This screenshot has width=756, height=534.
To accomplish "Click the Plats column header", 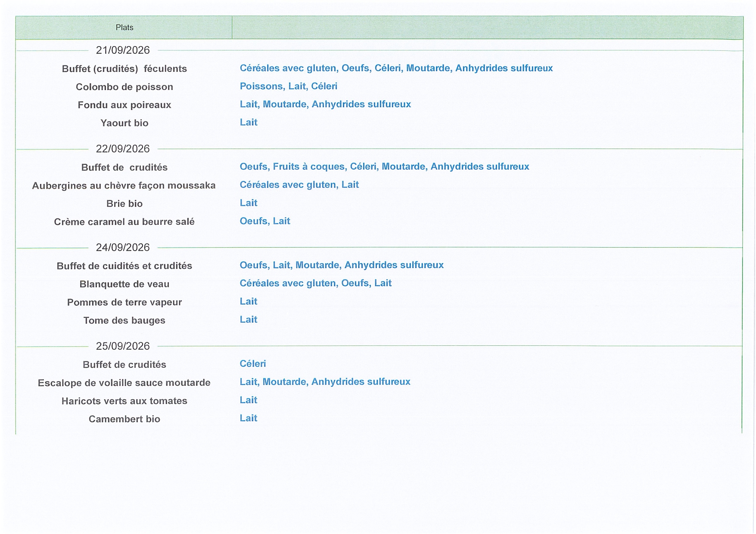I will (x=124, y=28).
